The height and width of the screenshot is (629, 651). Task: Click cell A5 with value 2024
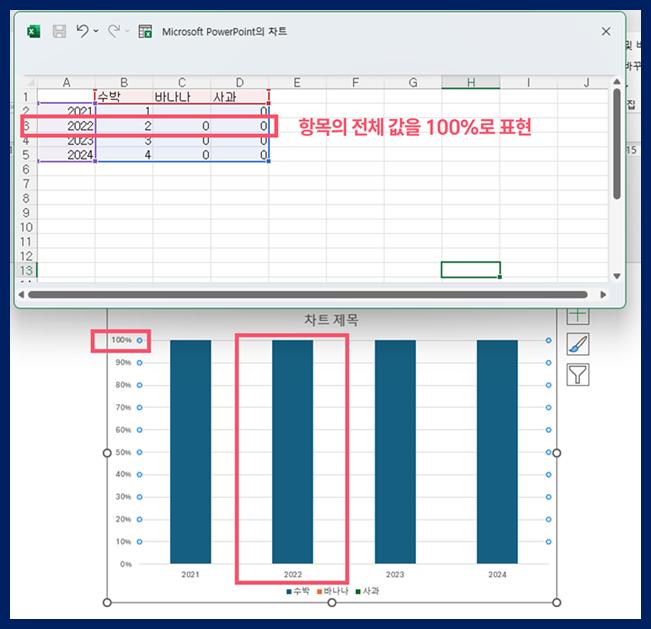click(66, 154)
